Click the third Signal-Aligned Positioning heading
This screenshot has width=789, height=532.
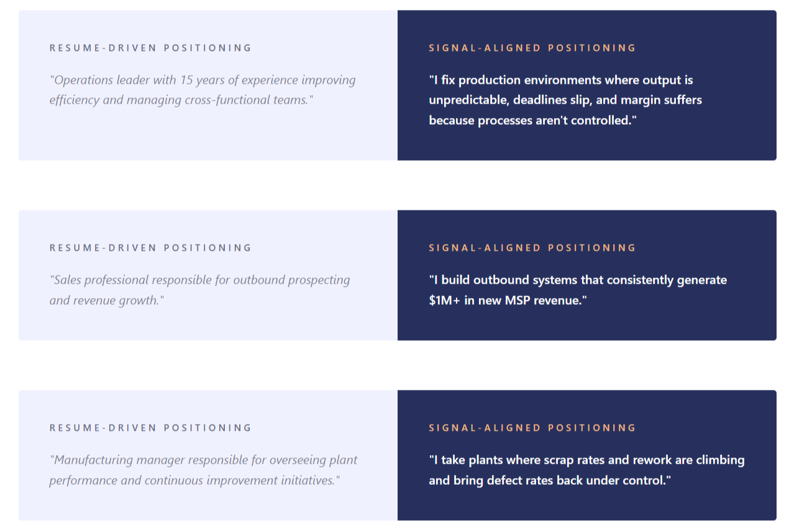click(x=532, y=428)
